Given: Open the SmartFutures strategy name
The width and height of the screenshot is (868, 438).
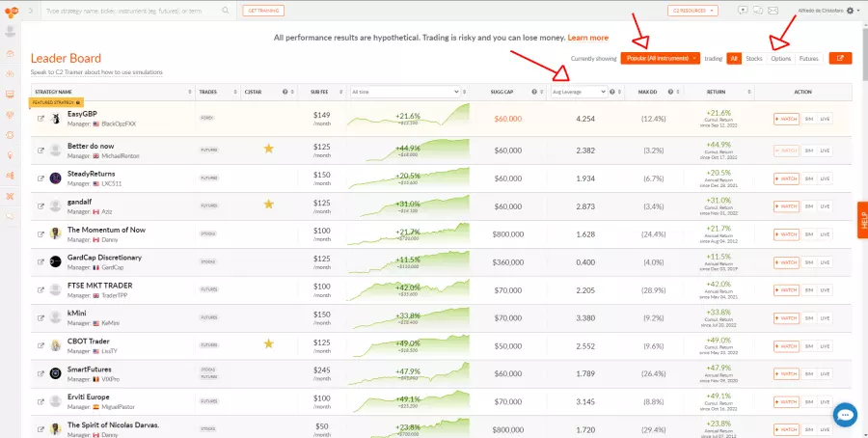Looking at the screenshot, I should 89,370.
